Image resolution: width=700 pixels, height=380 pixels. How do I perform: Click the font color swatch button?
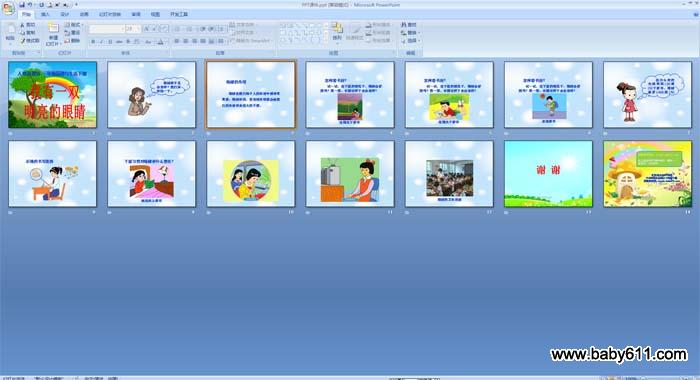pos(161,42)
